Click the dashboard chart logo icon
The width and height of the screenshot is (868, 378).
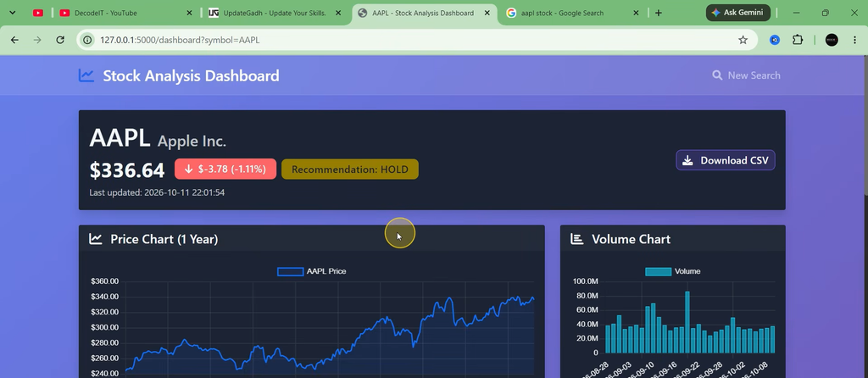coord(86,75)
